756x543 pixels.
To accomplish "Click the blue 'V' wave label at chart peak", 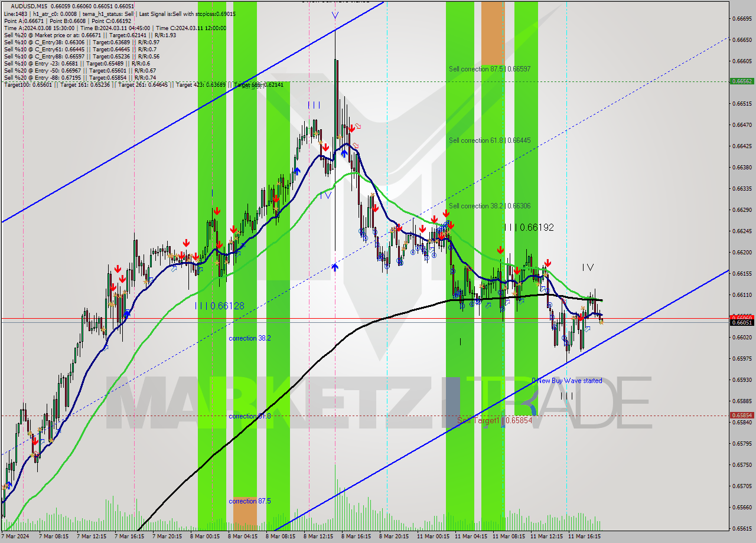I will tap(335, 15).
